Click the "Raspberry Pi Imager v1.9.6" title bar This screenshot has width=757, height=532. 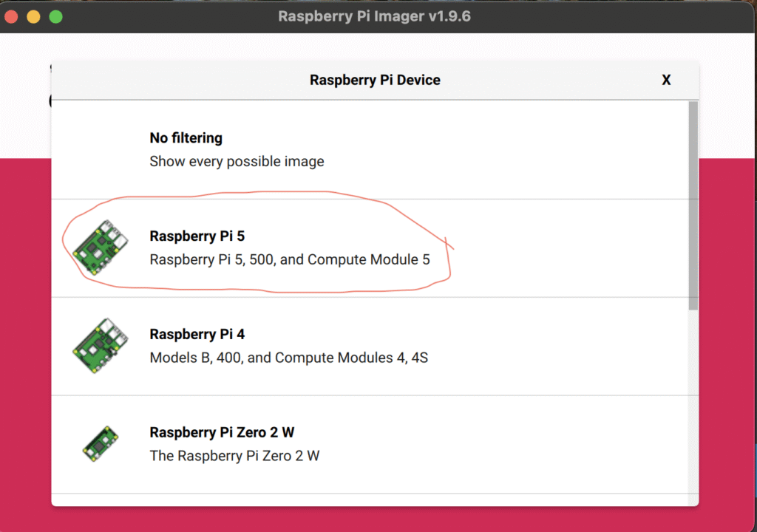[374, 16]
